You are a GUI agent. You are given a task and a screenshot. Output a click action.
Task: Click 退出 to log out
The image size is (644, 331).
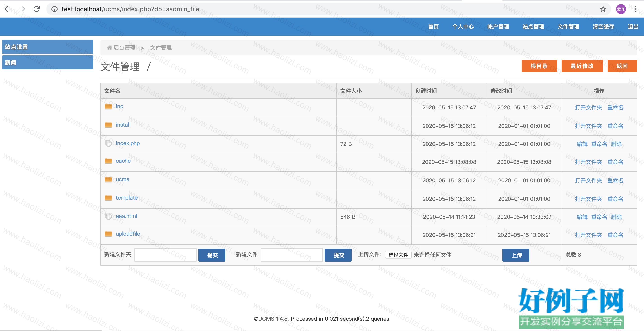(633, 27)
